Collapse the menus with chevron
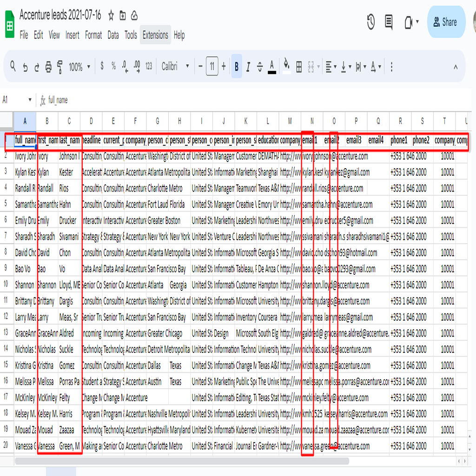 point(456,67)
